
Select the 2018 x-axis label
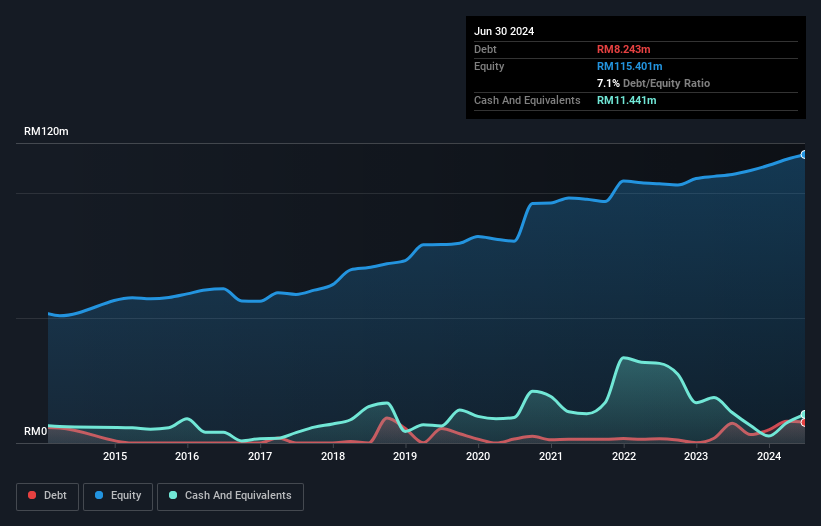coord(333,456)
